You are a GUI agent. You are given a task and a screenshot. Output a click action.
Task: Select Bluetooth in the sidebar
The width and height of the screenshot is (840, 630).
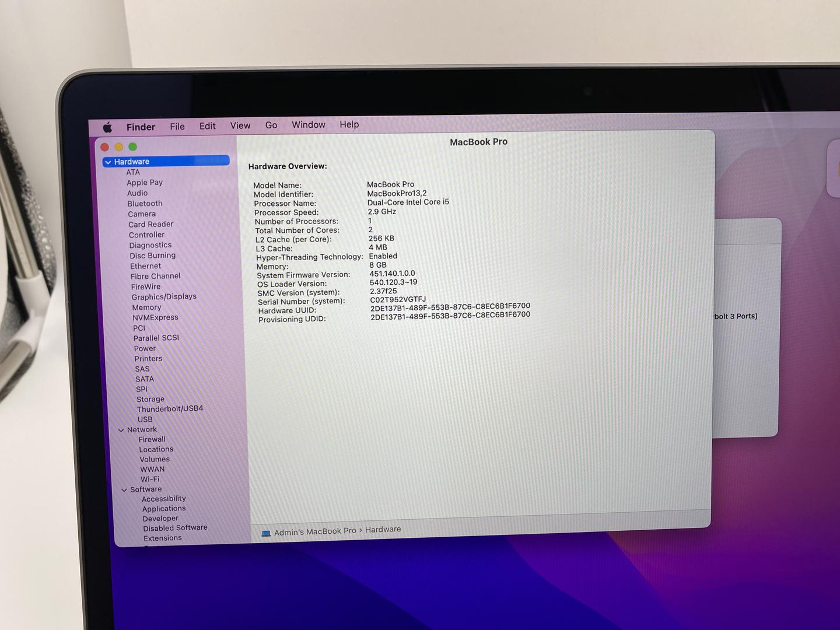click(145, 204)
